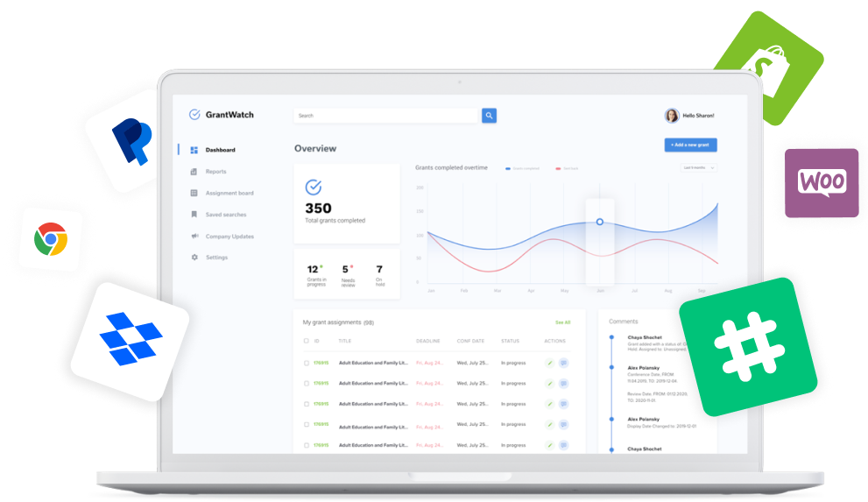This screenshot has height=502, width=868.
Task: Click the 7 On hold stat
Action: click(380, 274)
